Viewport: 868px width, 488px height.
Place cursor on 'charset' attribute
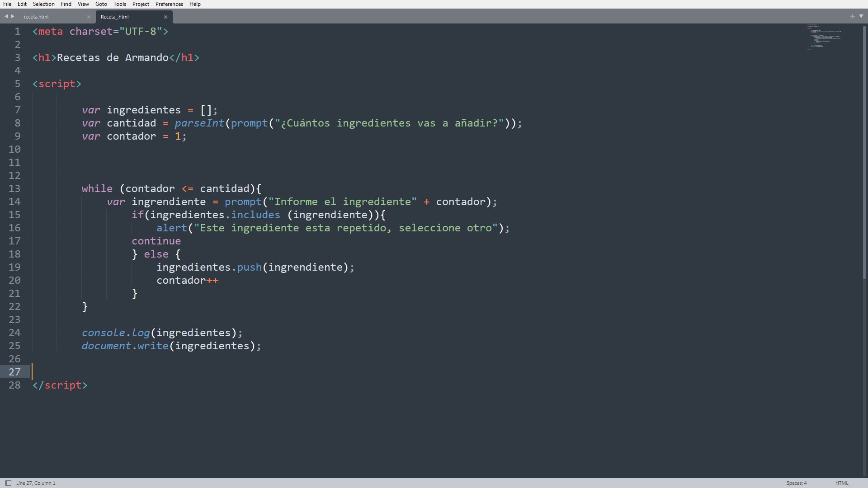pyautogui.click(x=91, y=31)
